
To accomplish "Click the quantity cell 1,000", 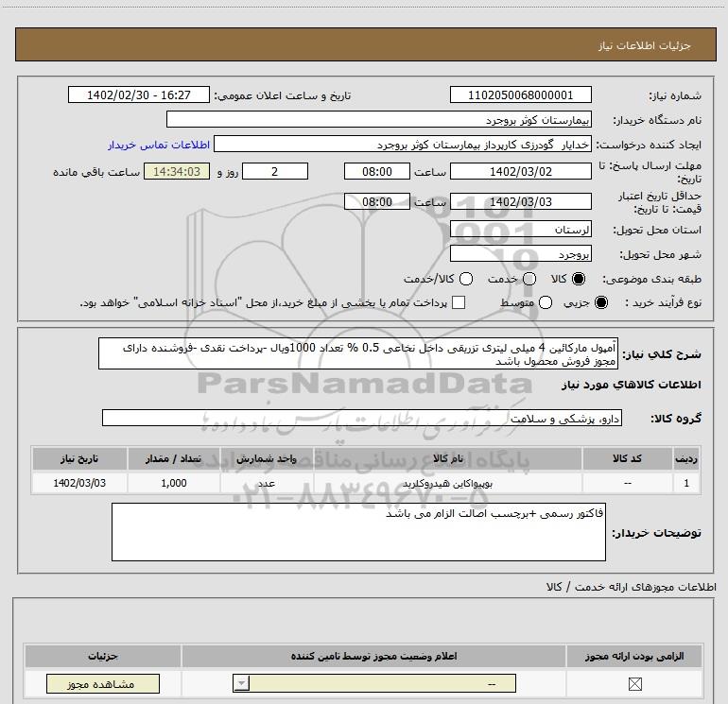I will pos(174,483).
